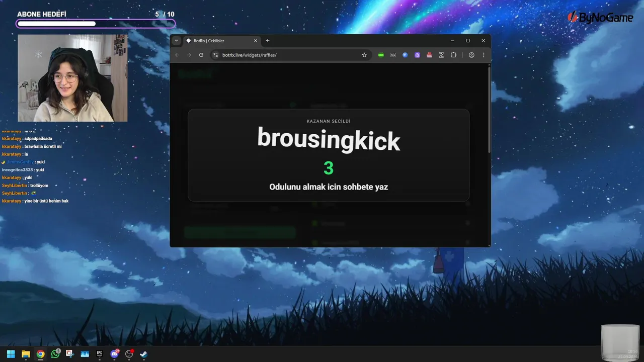Click the purple extension icon
Viewport: 644px width, 362px height.
417,55
